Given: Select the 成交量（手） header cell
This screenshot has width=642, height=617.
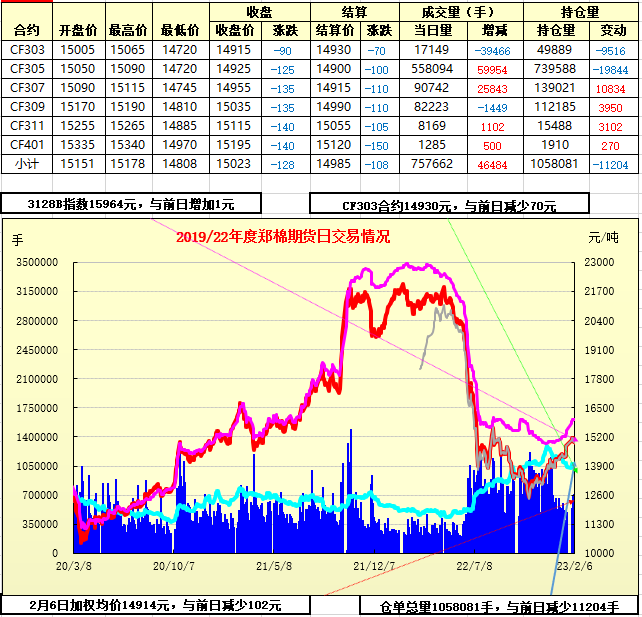Looking at the screenshot, I should tap(456, 12).
